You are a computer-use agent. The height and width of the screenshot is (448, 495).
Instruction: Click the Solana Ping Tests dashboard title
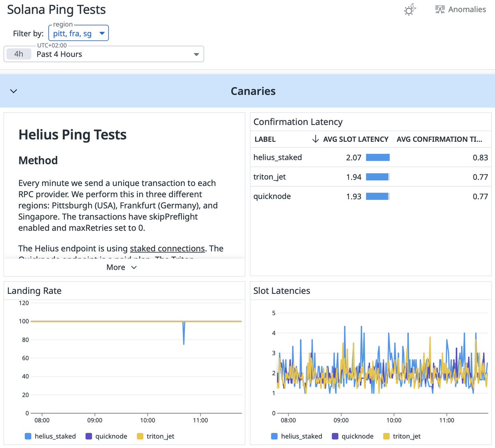click(x=57, y=9)
